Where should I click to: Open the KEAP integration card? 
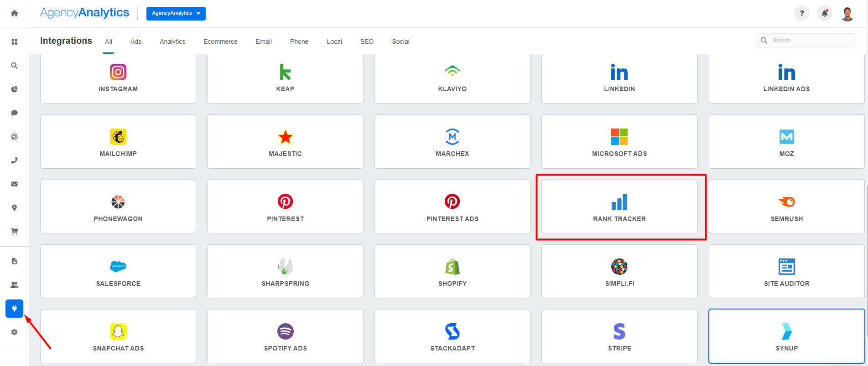[285, 78]
